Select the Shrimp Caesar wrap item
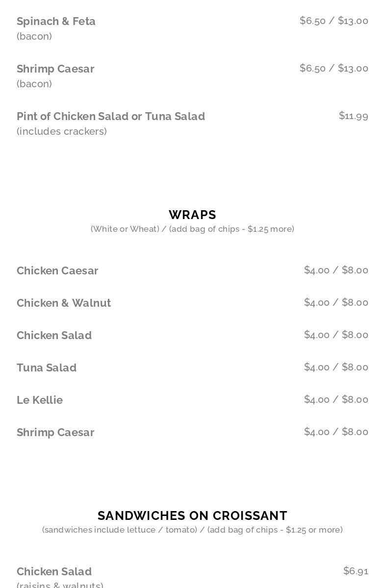 [x=55, y=432]
